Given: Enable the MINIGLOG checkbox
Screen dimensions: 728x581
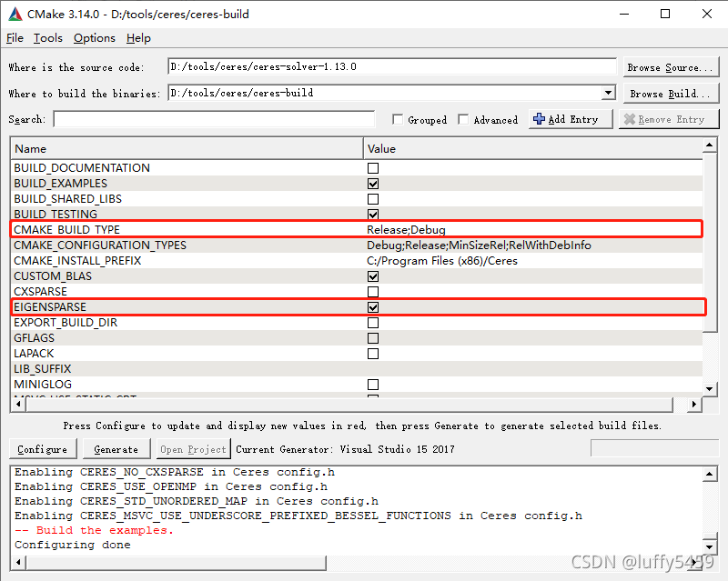Looking at the screenshot, I should tap(373, 385).
